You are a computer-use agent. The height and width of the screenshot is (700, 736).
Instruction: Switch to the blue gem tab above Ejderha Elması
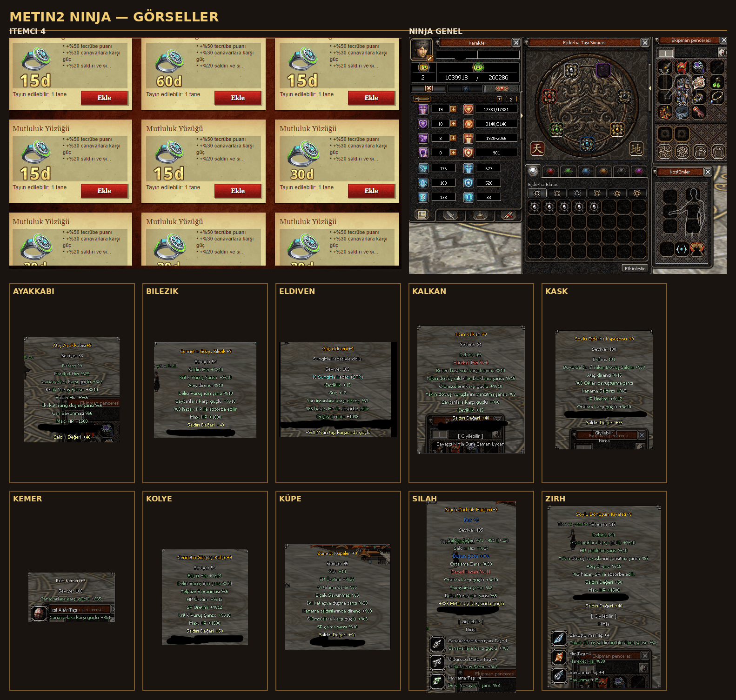click(x=586, y=171)
